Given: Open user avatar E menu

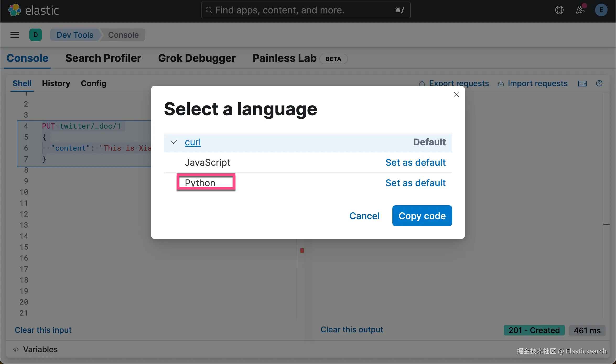Looking at the screenshot, I should click(x=601, y=10).
